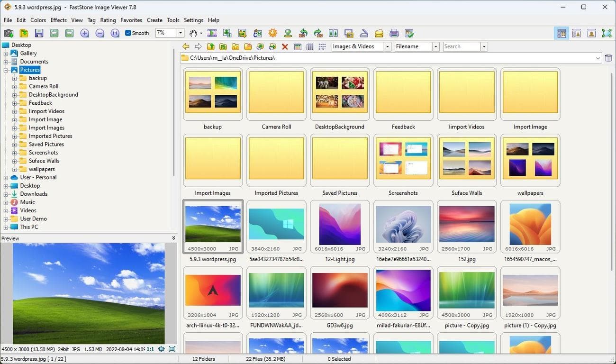
Task: Click the Acquire from scanner icon
Action: [x=363, y=33]
